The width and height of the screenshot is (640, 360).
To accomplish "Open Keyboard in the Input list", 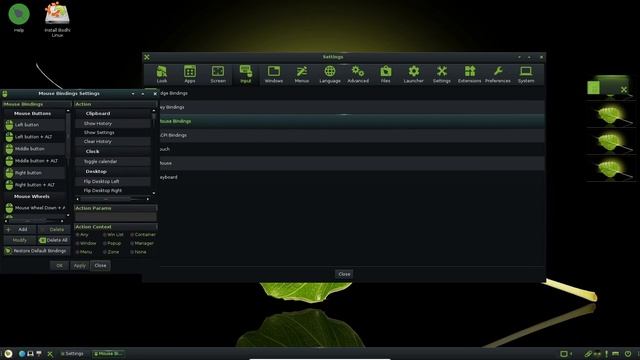I will (x=352, y=177).
